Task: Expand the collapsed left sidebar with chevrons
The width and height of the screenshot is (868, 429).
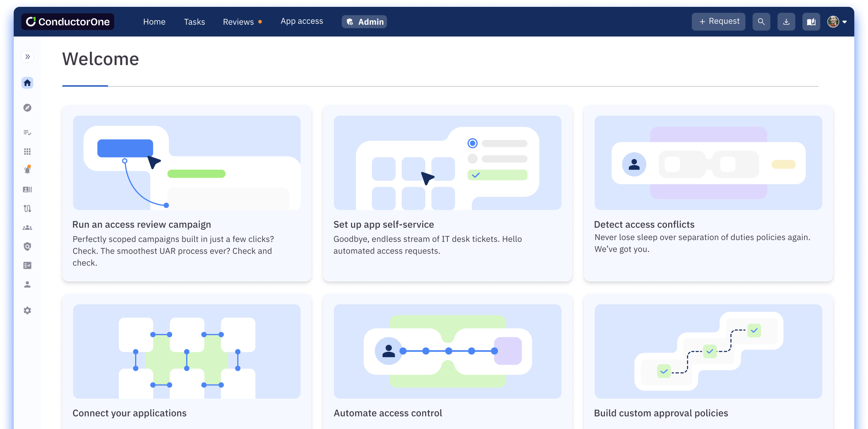Action: coord(27,56)
